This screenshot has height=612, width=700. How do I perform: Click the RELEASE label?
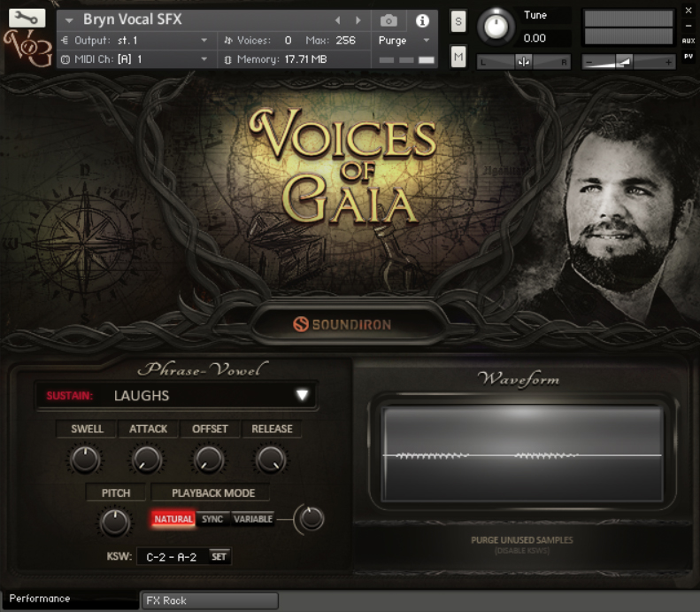272,429
